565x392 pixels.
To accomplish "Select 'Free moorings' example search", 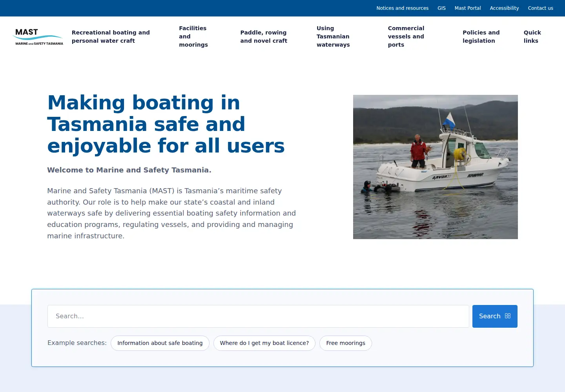I will [x=346, y=343].
